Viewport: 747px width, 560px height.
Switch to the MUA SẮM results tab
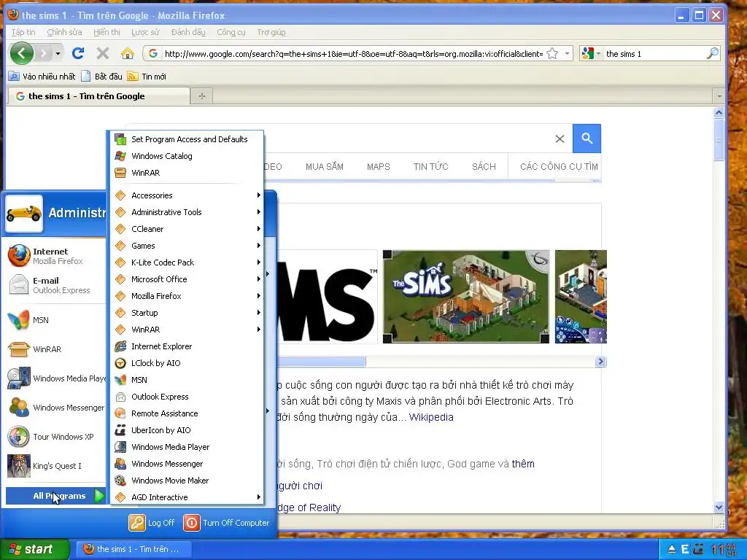325,167
